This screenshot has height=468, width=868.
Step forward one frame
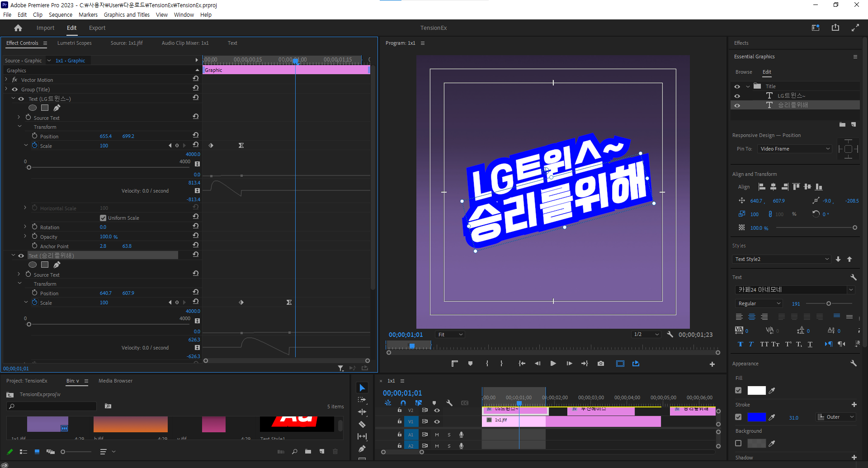click(x=569, y=364)
